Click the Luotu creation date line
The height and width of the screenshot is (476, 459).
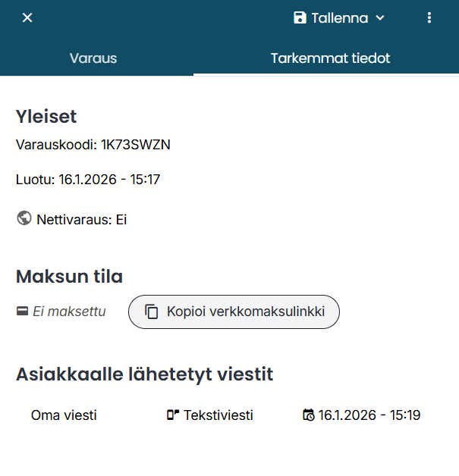(x=88, y=180)
